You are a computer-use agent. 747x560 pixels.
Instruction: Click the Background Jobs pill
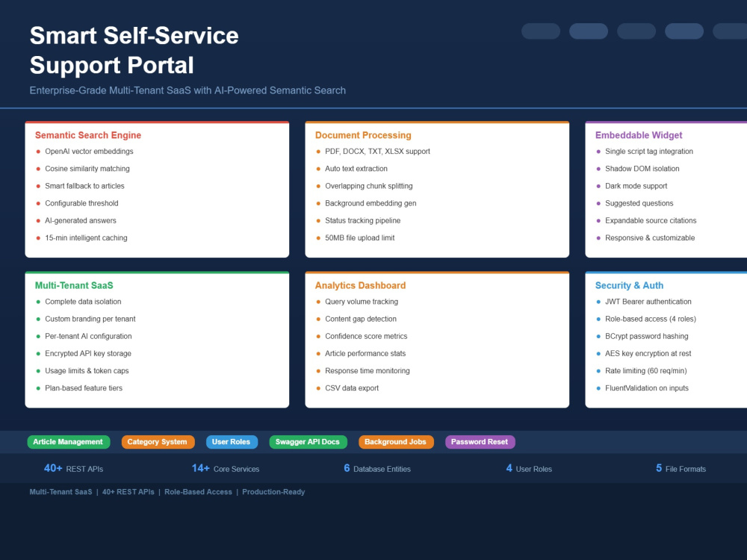(396, 442)
